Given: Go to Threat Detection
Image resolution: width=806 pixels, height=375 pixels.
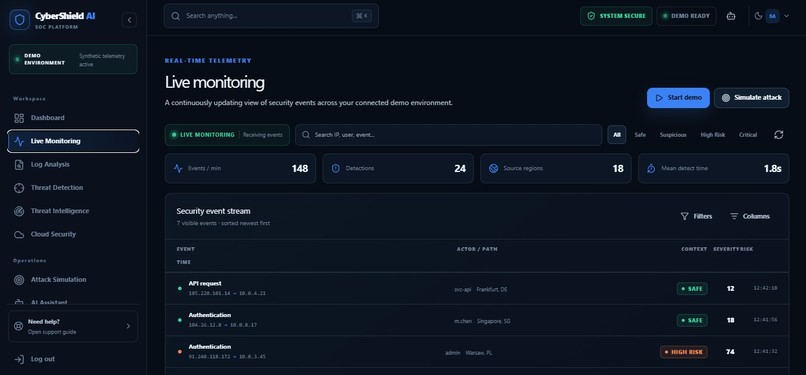Looking at the screenshot, I should (73, 188).
